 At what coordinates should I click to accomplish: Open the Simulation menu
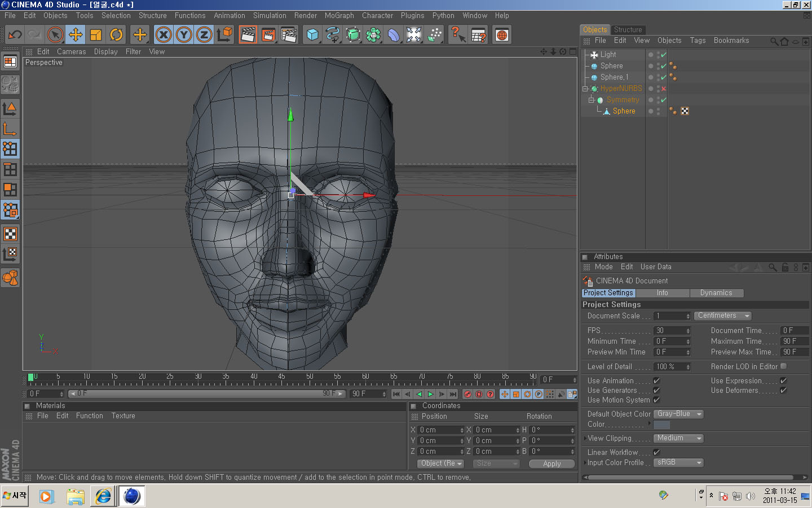[270, 16]
